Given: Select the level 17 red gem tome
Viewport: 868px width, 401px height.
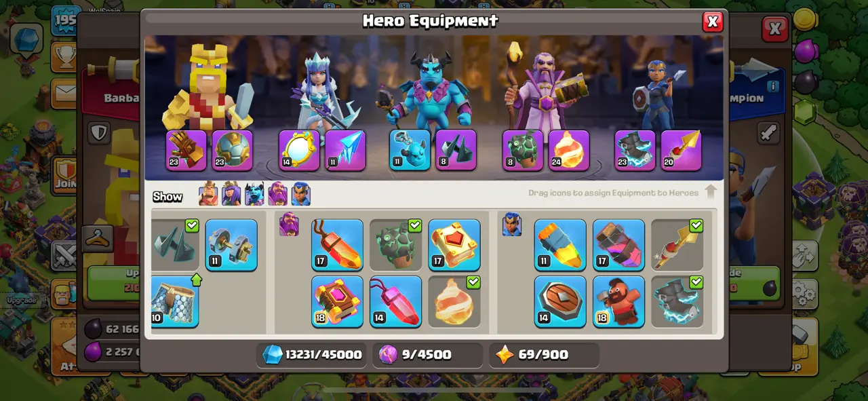Looking at the screenshot, I should [454, 244].
